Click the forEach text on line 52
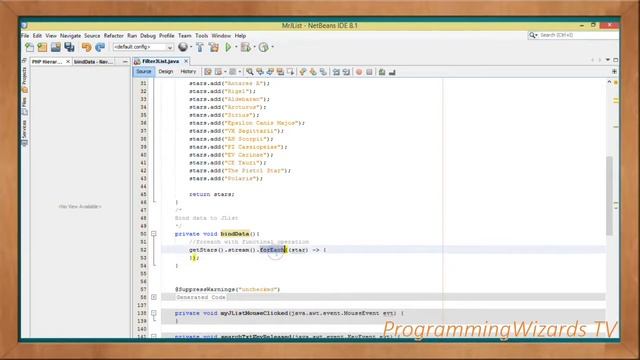The image size is (640, 360). 272,250
